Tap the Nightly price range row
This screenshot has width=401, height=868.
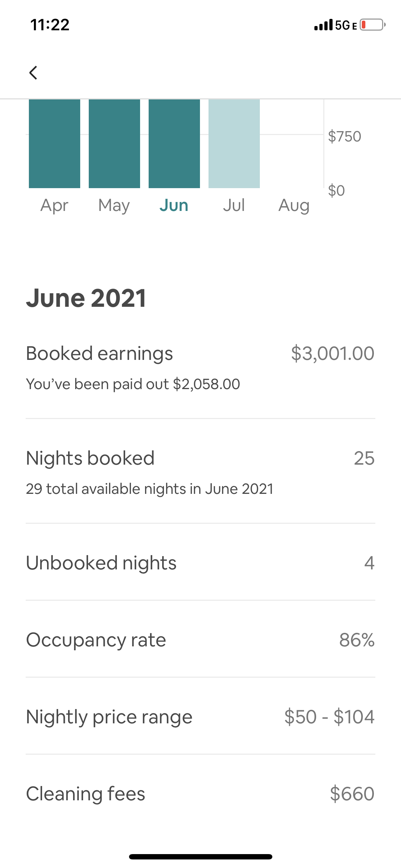200,717
